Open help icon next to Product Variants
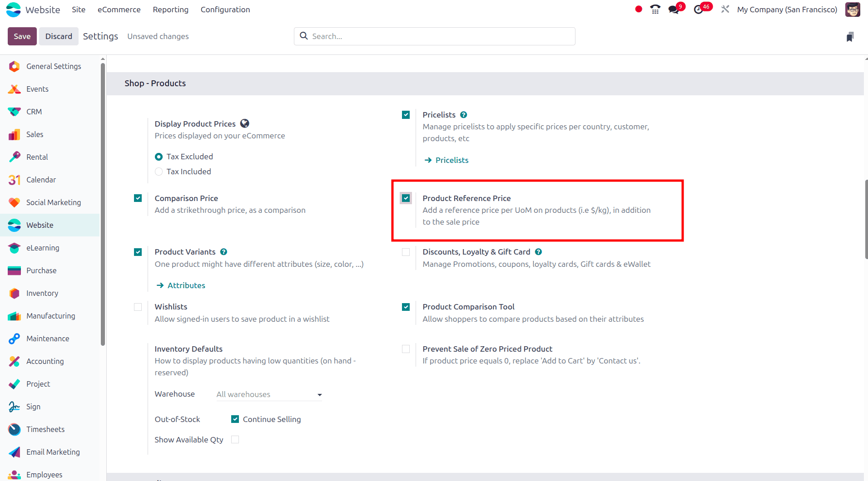The image size is (868, 481). (x=223, y=252)
